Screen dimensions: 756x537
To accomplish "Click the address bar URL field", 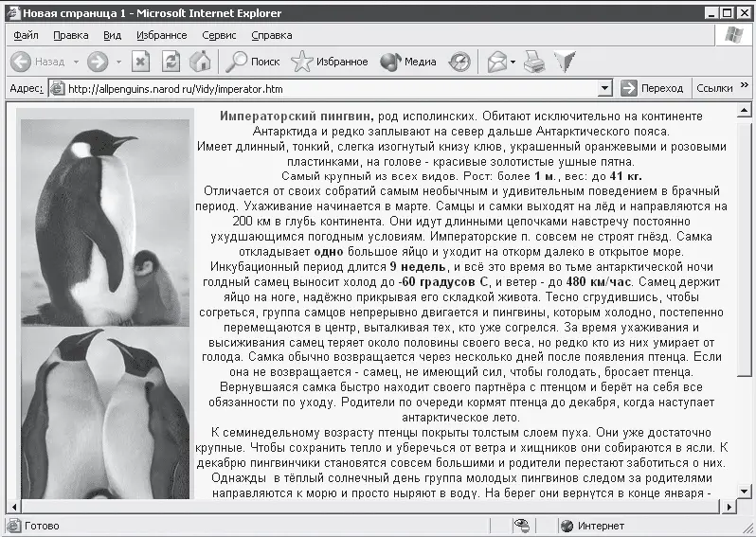I will pyautogui.click(x=332, y=88).
